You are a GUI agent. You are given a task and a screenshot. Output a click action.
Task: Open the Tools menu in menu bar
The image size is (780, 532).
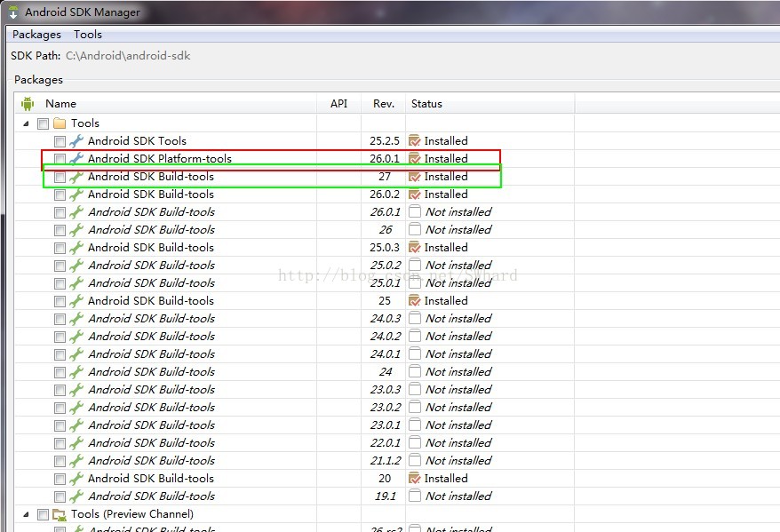pyautogui.click(x=88, y=35)
